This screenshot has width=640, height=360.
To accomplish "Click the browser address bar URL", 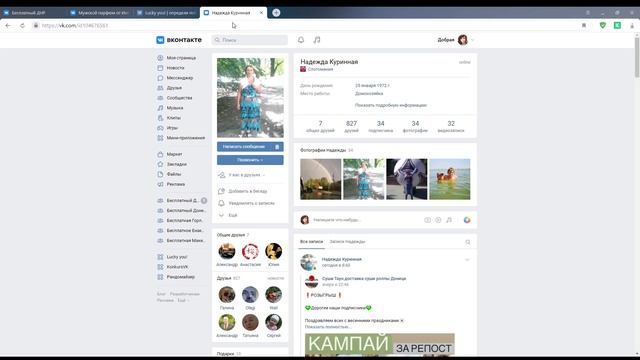I will coord(75,25).
